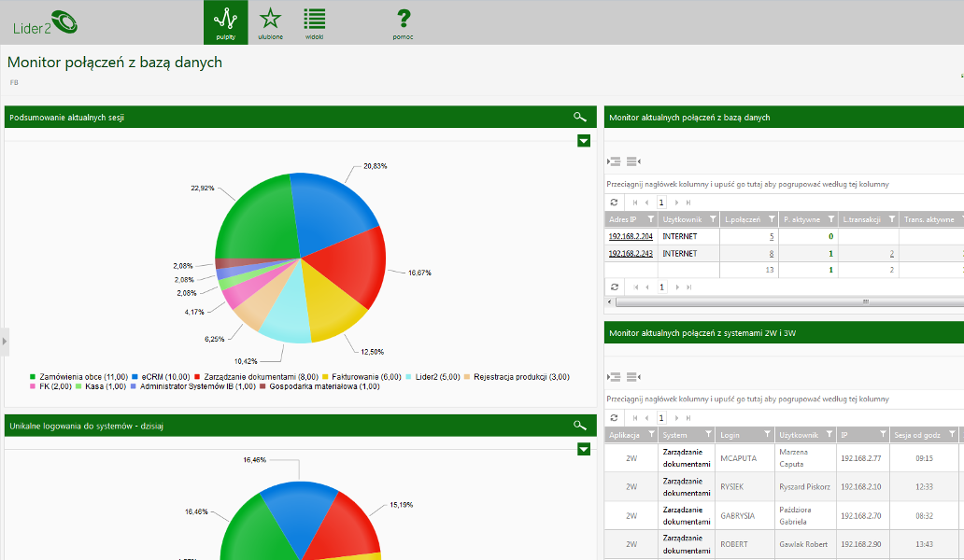The height and width of the screenshot is (560, 964).
Task: Select the Gawlak Robert user cell
Action: coord(805,544)
